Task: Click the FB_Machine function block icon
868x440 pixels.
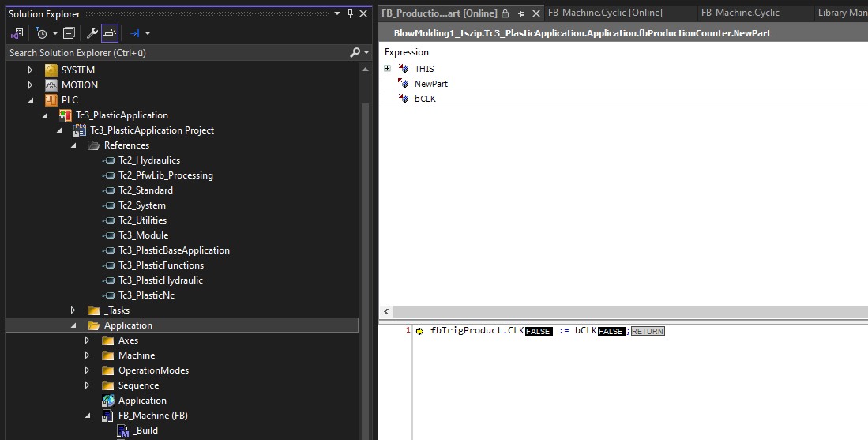Action: (108, 416)
